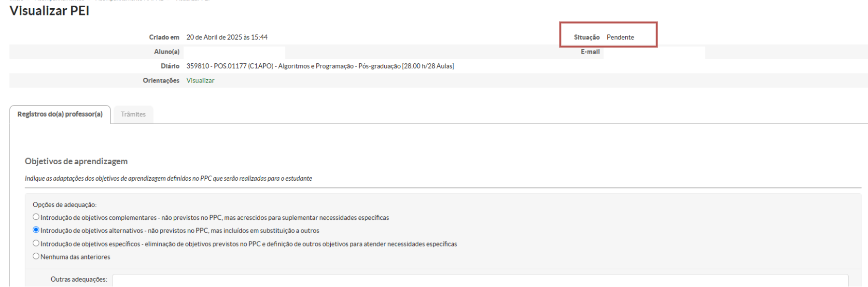868x287 pixels.
Task: Click the 'Opções de adequação:' label
Action: [x=65, y=205]
